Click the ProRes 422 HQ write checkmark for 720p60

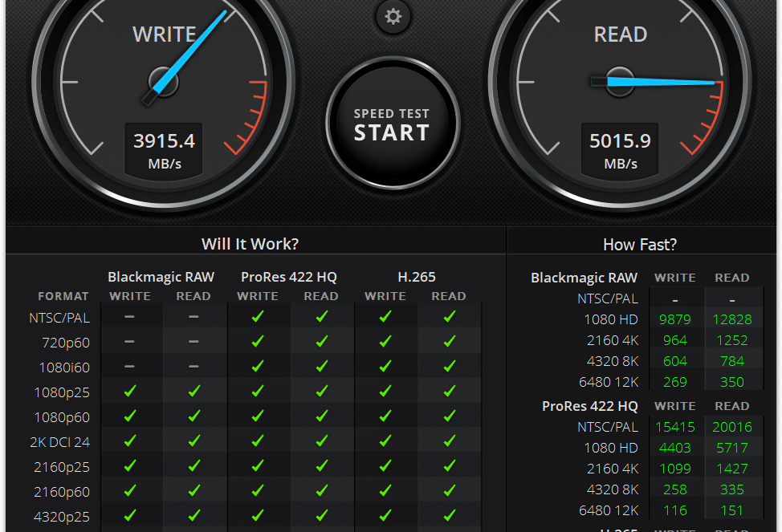click(x=258, y=342)
